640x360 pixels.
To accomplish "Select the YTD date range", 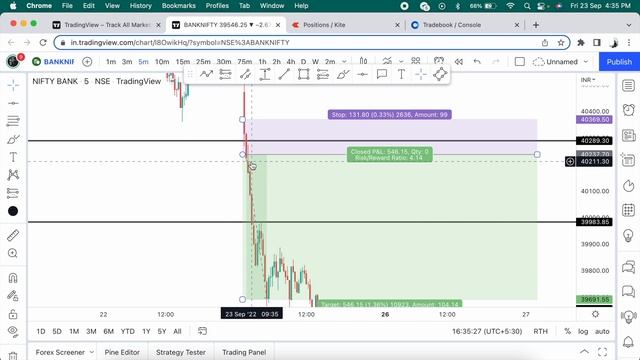I will pyautogui.click(x=127, y=331).
